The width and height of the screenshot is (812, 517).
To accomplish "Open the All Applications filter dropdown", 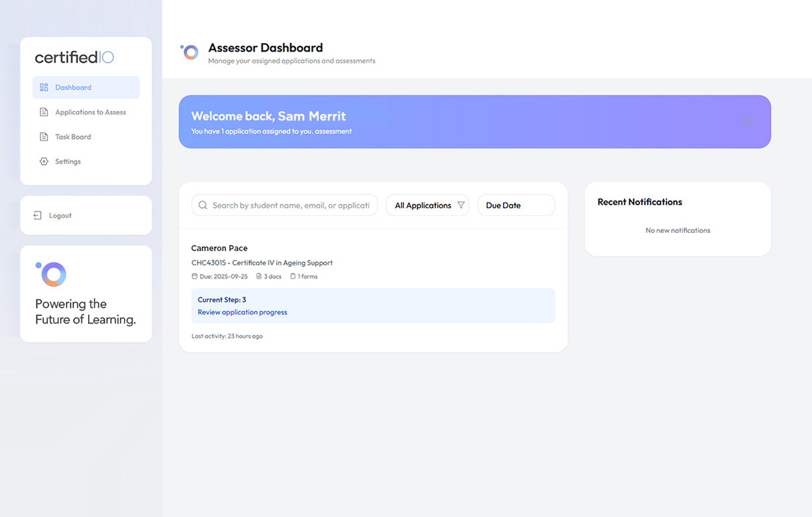I will click(427, 205).
